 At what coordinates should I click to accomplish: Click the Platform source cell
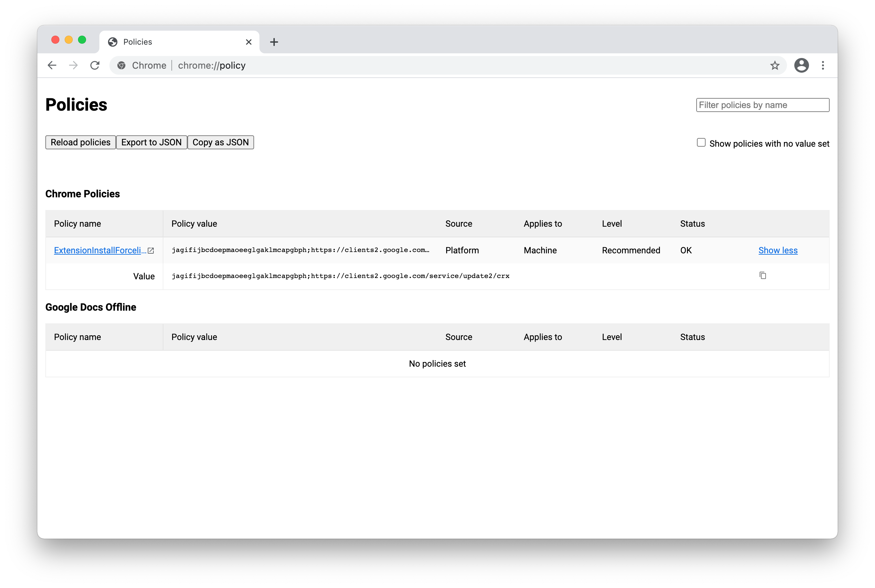point(462,250)
